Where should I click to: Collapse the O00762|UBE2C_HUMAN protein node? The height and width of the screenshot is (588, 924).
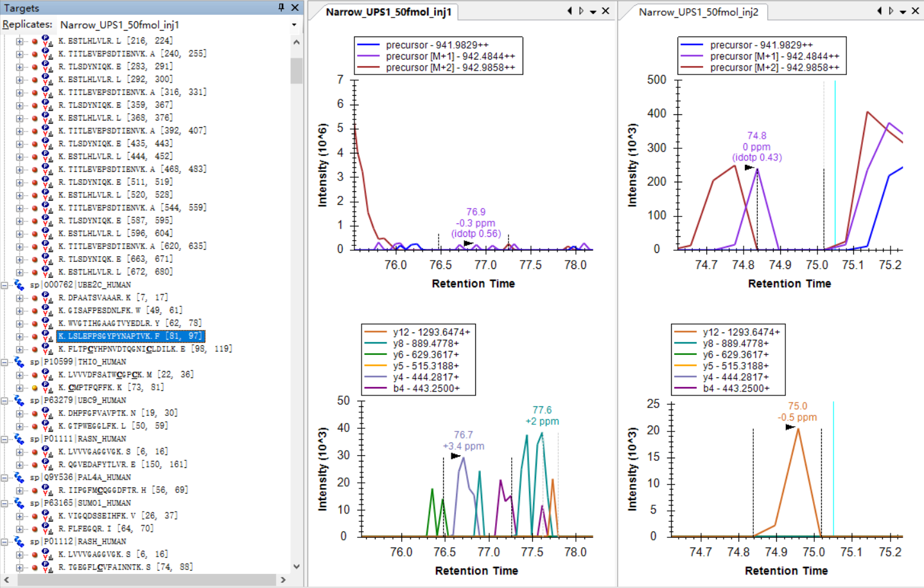4,285
